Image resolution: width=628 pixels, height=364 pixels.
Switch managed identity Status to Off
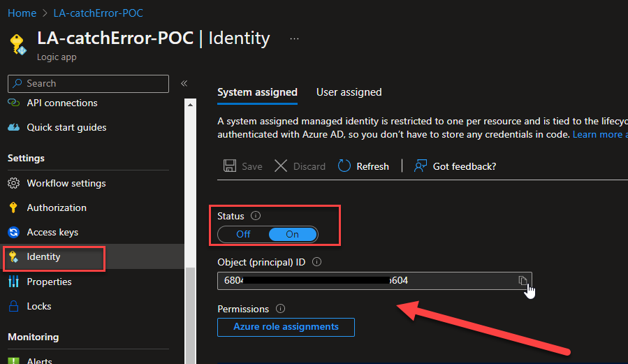243,234
